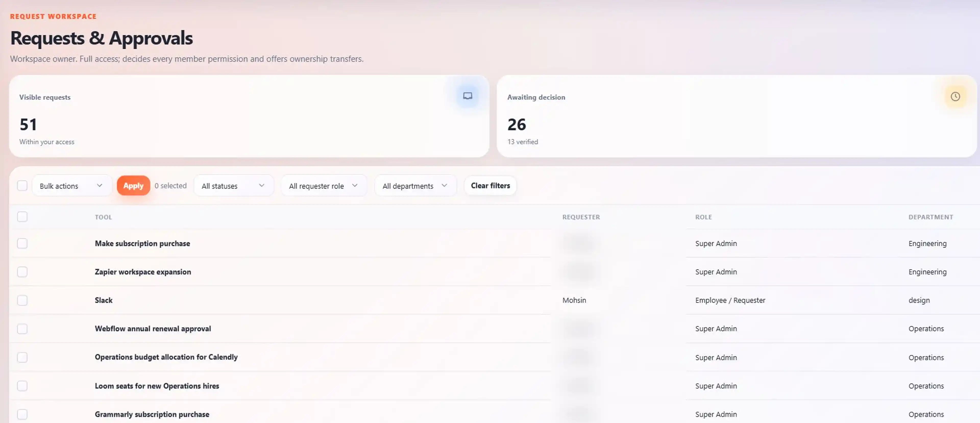Viewport: 980px width, 423px height.
Task: Click the ROLE column header
Action: click(703, 217)
